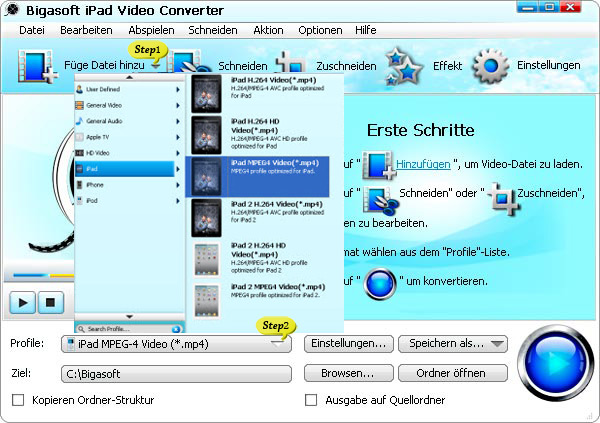Select highlighted iPad MPEG4 Video profile
600x423 pixels.
tap(257, 176)
